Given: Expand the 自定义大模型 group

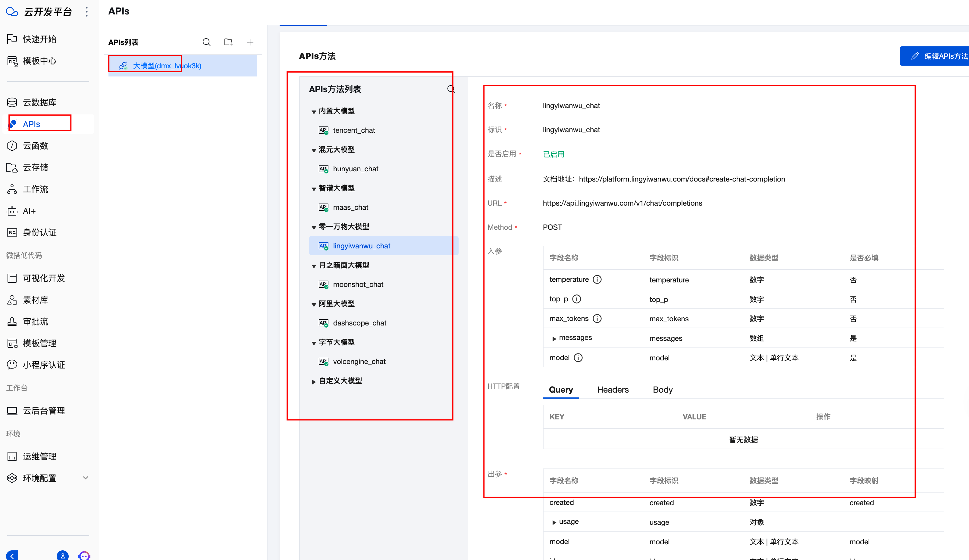Looking at the screenshot, I should [x=314, y=382].
